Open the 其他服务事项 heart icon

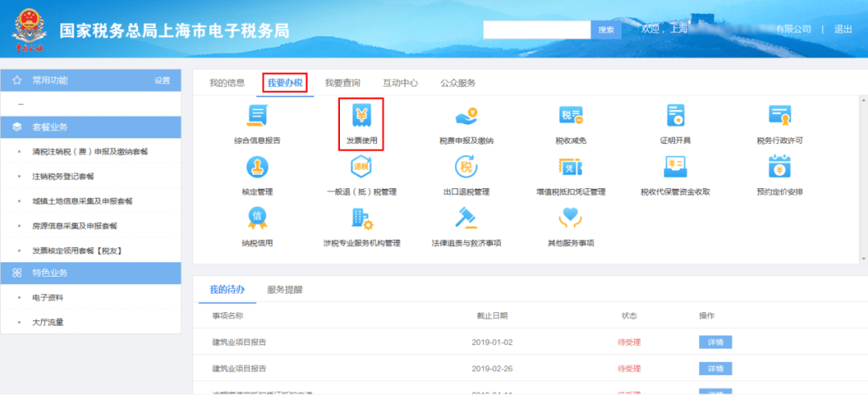571,218
